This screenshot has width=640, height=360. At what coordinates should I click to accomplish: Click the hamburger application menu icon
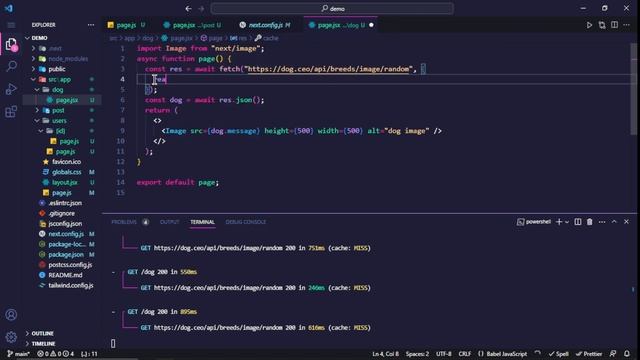click(x=11, y=25)
